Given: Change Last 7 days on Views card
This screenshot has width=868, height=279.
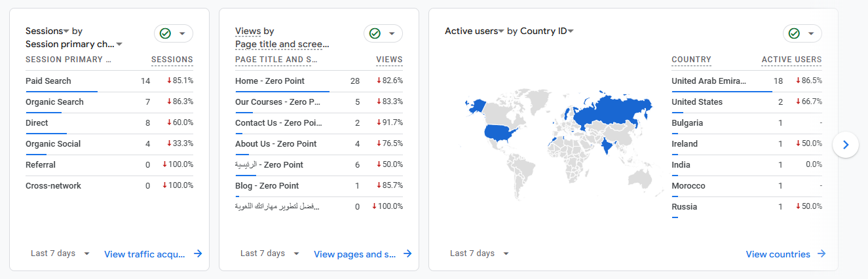Looking at the screenshot, I should coord(269,253).
